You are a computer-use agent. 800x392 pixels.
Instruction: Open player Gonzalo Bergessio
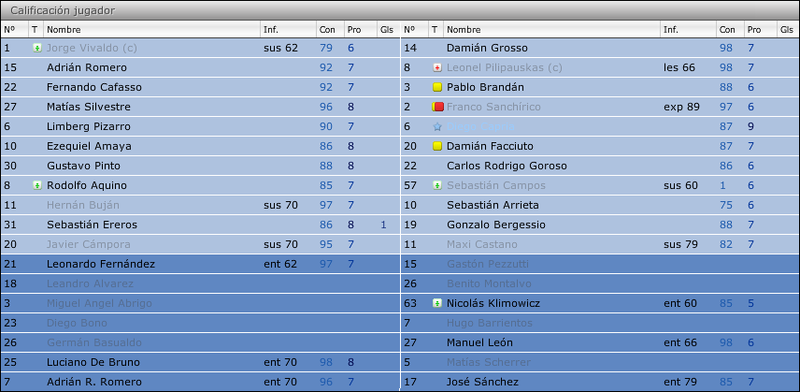tap(496, 225)
